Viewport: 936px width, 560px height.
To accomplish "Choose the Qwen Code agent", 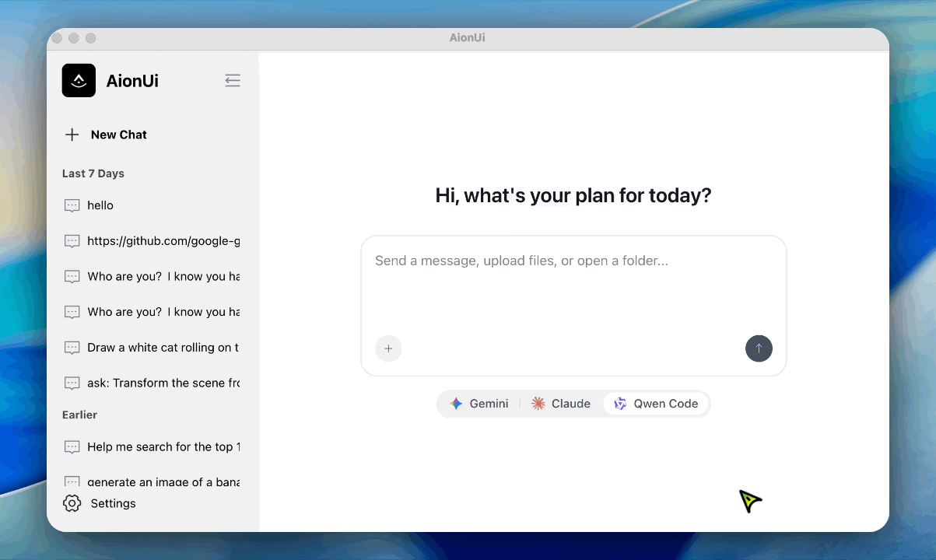I will pyautogui.click(x=656, y=404).
